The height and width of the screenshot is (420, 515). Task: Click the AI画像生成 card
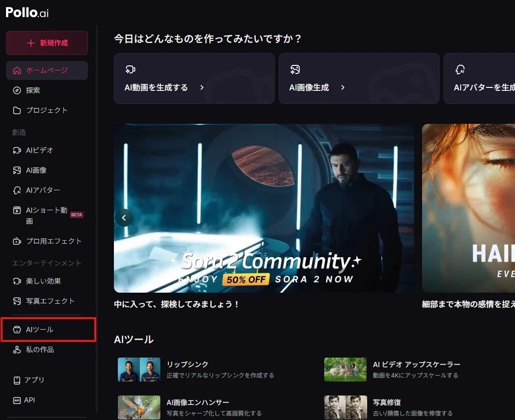tap(359, 78)
